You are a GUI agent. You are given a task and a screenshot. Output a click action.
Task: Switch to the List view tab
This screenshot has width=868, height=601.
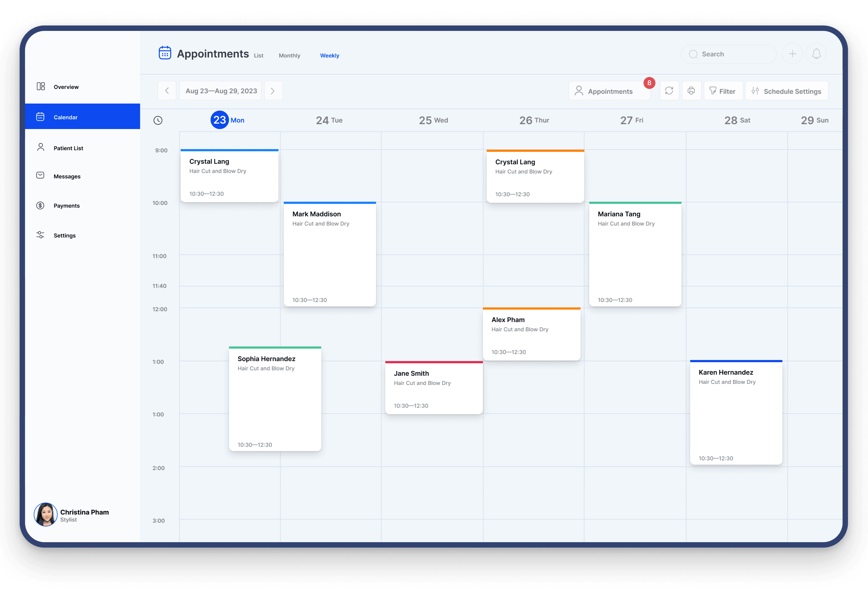(259, 55)
